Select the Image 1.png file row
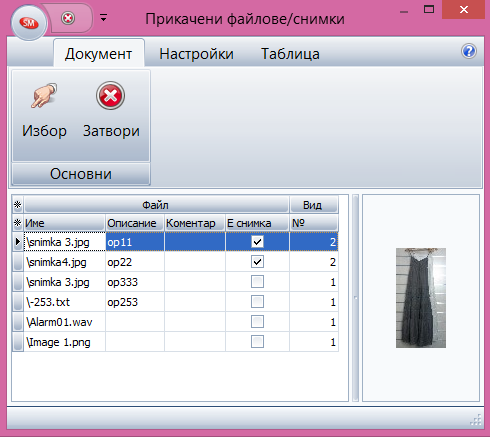 (x=175, y=342)
